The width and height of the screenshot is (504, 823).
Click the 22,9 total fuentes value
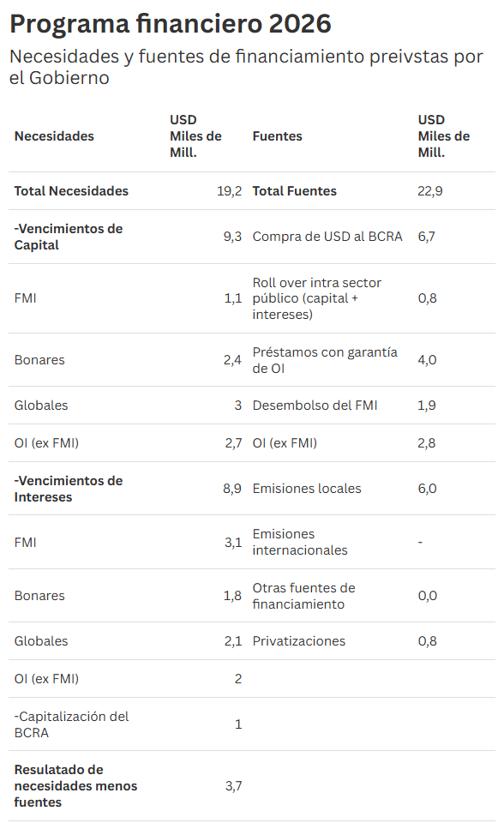click(430, 191)
